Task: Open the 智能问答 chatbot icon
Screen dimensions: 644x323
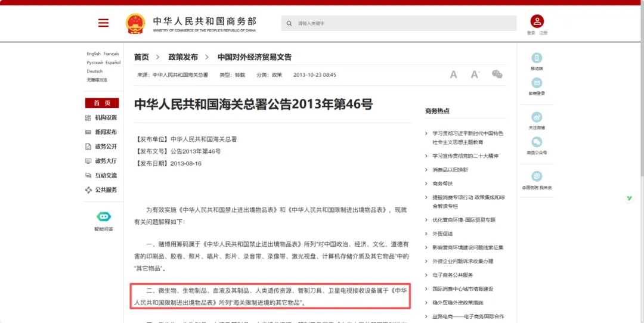Action: pos(104,216)
